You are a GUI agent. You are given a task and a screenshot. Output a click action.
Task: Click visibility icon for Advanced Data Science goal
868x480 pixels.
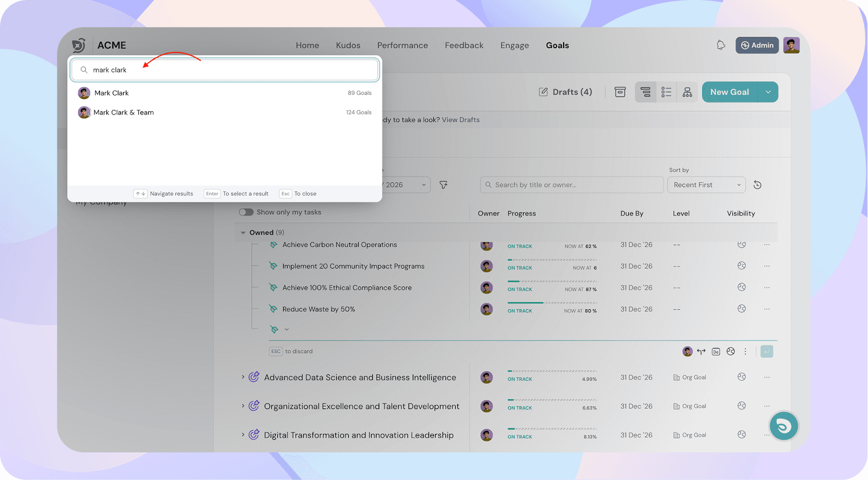point(742,377)
